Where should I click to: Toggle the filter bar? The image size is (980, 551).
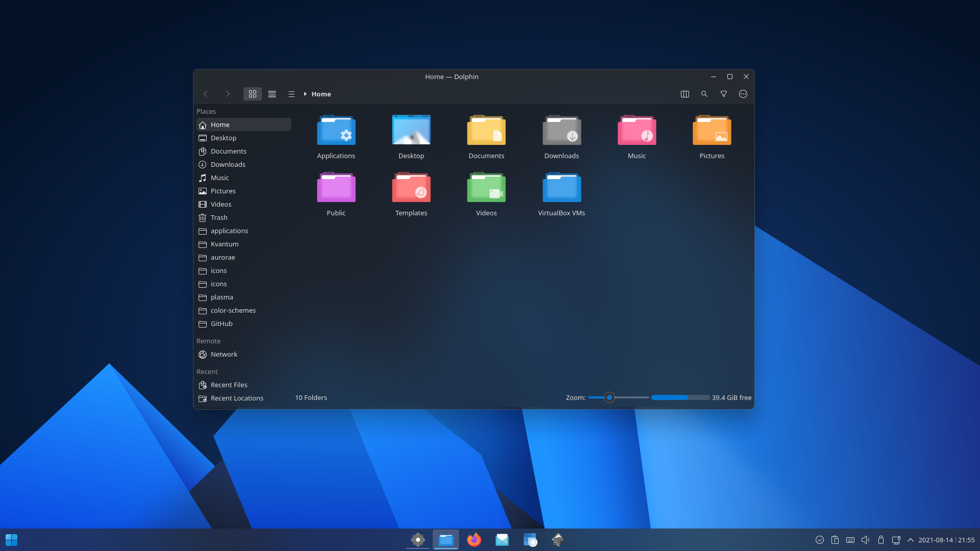(x=724, y=94)
